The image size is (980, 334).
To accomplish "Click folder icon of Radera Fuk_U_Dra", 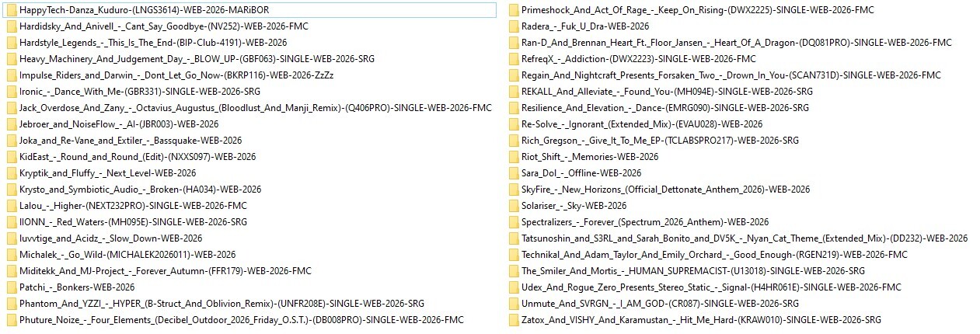I will (x=513, y=26).
